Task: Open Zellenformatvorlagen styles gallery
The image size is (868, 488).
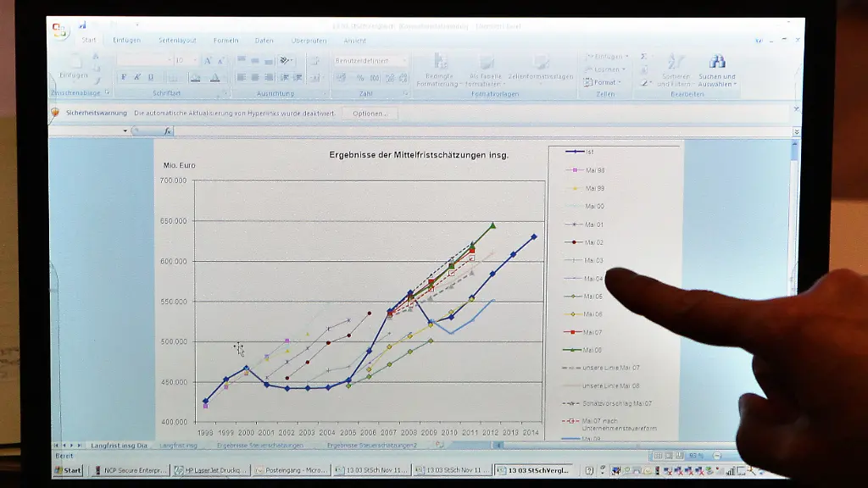Action: 541,62
